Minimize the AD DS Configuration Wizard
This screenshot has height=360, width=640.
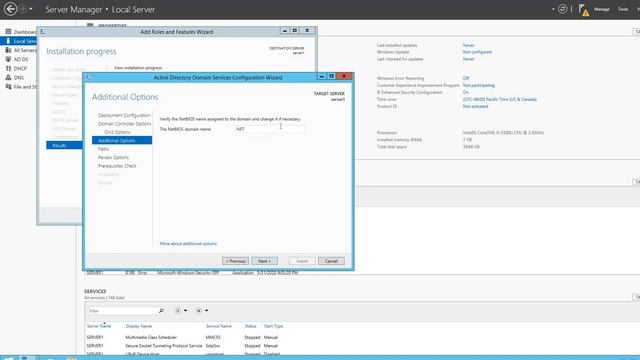[x=322, y=76]
